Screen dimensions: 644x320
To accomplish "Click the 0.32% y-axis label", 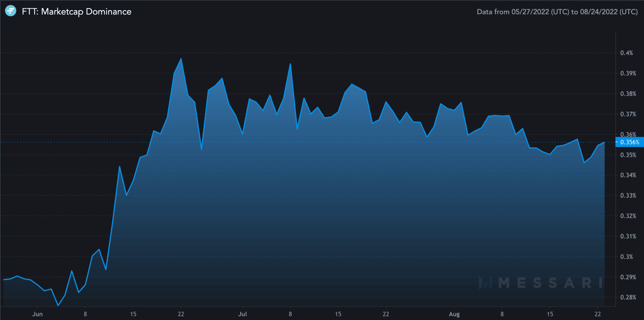I will (628, 216).
